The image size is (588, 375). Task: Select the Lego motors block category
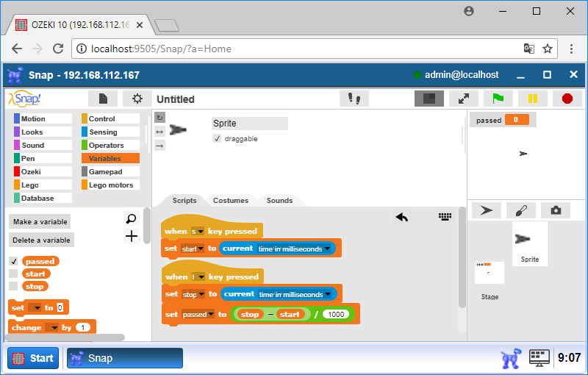(111, 185)
